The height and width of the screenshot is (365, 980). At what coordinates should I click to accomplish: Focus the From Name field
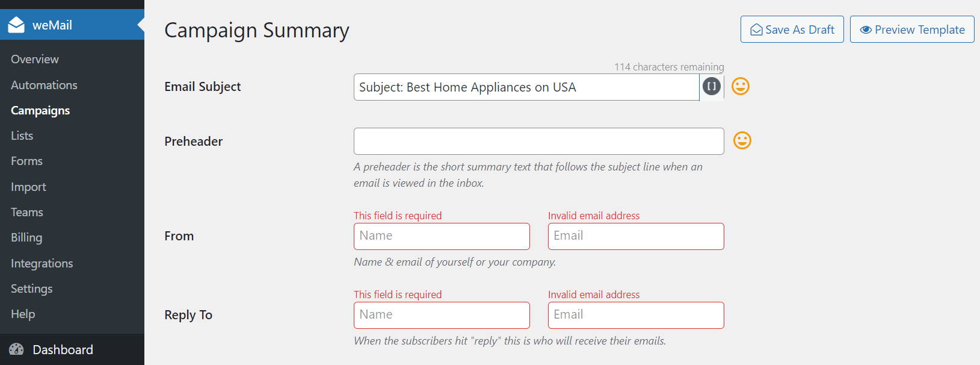(x=441, y=236)
